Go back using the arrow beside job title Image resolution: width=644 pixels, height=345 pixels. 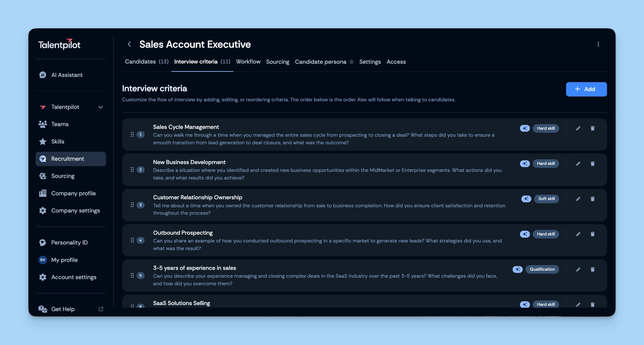click(x=129, y=44)
